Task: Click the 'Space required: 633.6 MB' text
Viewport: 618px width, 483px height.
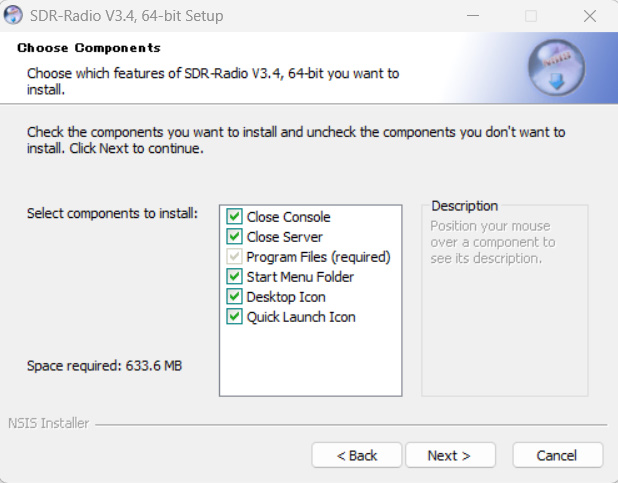Action: pos(104,366)
